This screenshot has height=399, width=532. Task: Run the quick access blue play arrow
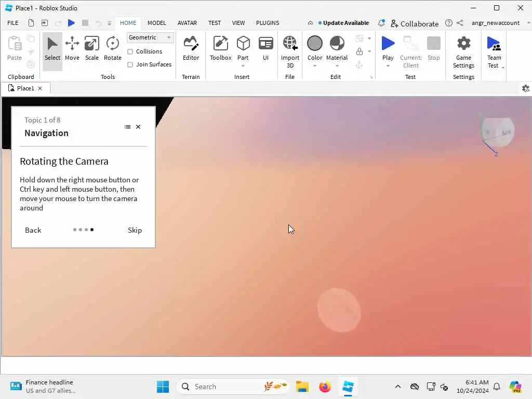tap(71, 23)
